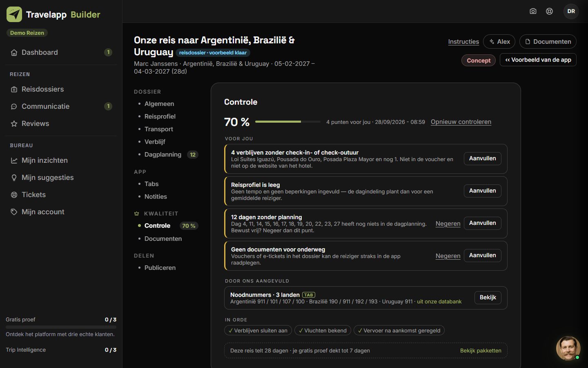Select Transport in dossier navigation
Image resolution: width=588 pixels, height=368 pixels.
[x=158, y=129]
